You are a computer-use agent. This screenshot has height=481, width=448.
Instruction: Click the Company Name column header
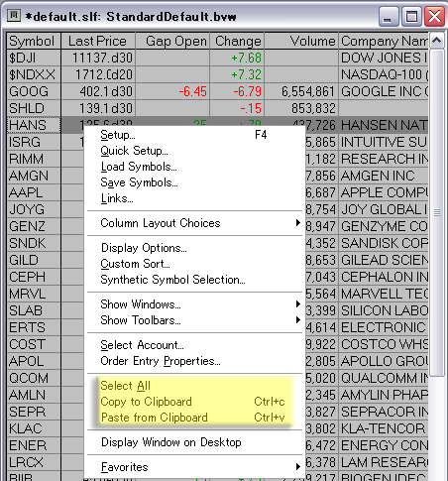(384, 41)
